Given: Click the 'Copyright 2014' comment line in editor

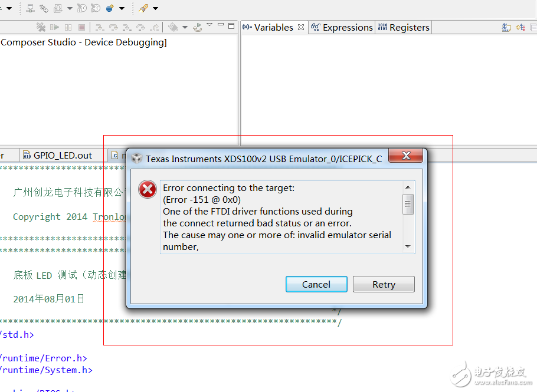Looking at the screenshot, I should point(70,217).
